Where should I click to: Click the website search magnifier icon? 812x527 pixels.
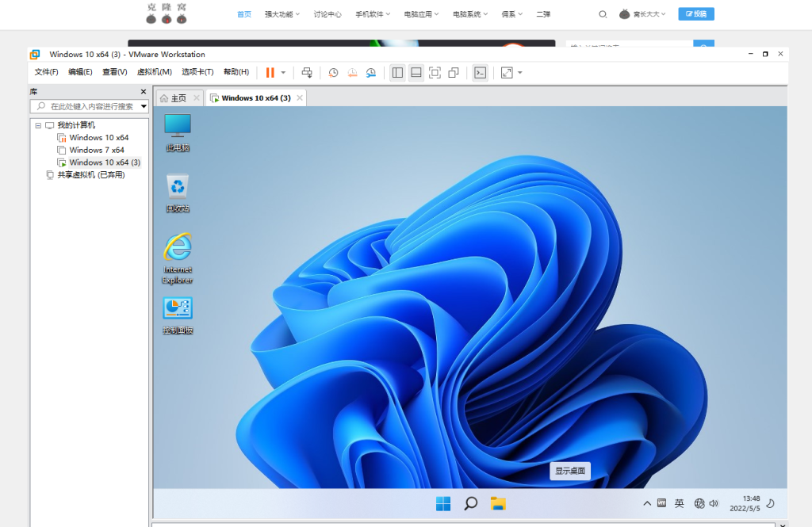603,14
